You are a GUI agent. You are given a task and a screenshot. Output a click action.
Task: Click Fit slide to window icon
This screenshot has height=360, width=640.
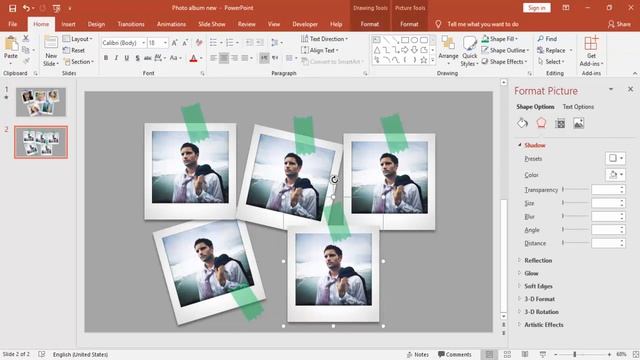pos(635,354)
